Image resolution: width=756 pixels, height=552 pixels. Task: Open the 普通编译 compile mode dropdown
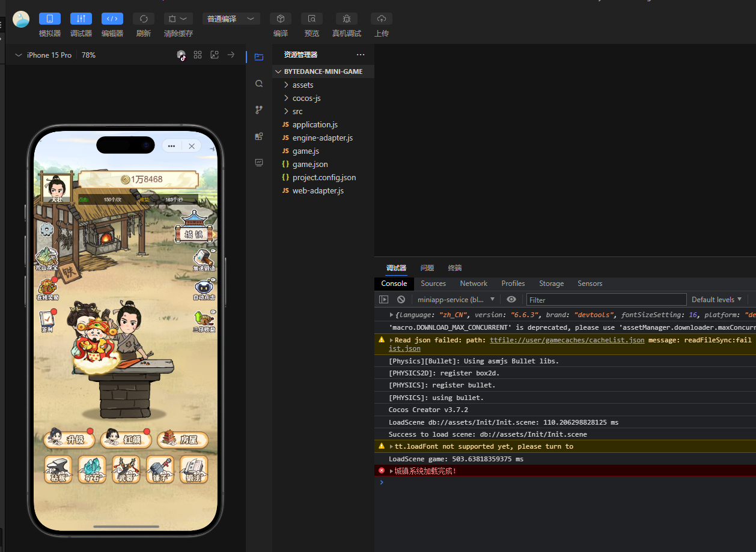click(x=231, y=19)
